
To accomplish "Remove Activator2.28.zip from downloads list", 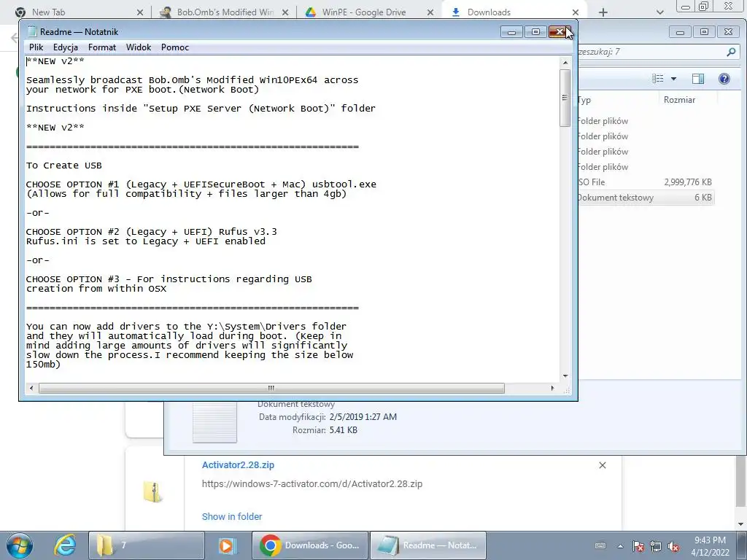I will (602, 465).
